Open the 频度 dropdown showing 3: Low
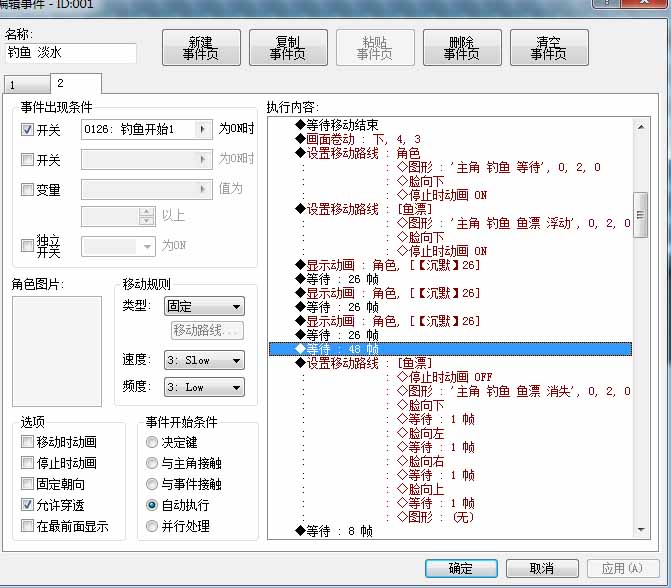671x588 pixels. coord(204,387)
